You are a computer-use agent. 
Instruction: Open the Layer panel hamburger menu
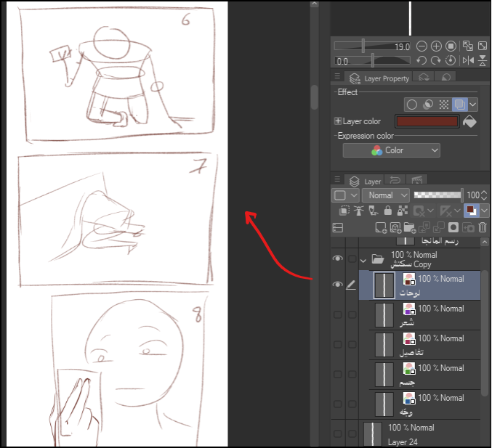[337, 179]
